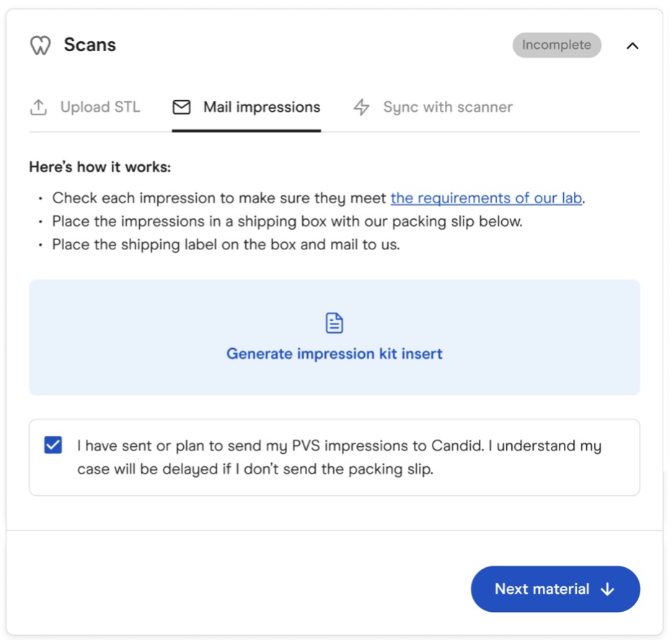The width and height of the screenshot is (672, 640).
Task: Click the Incomplete status badge
Action: (557, 45)
